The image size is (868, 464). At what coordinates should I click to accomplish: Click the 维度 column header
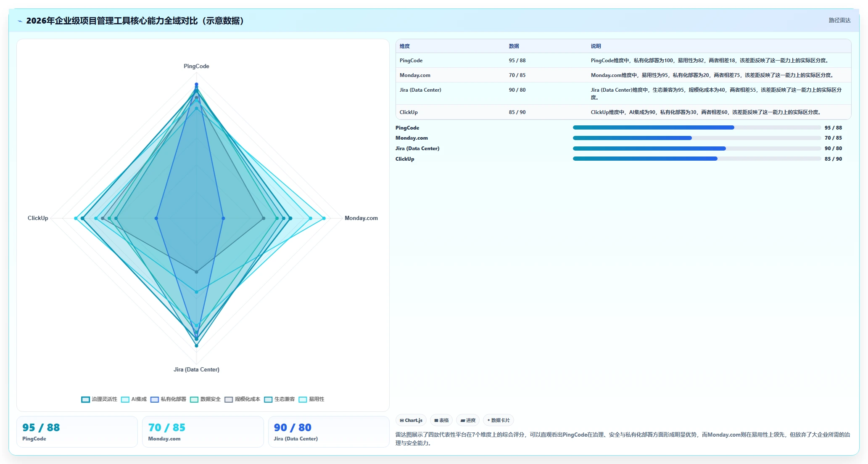405,46
